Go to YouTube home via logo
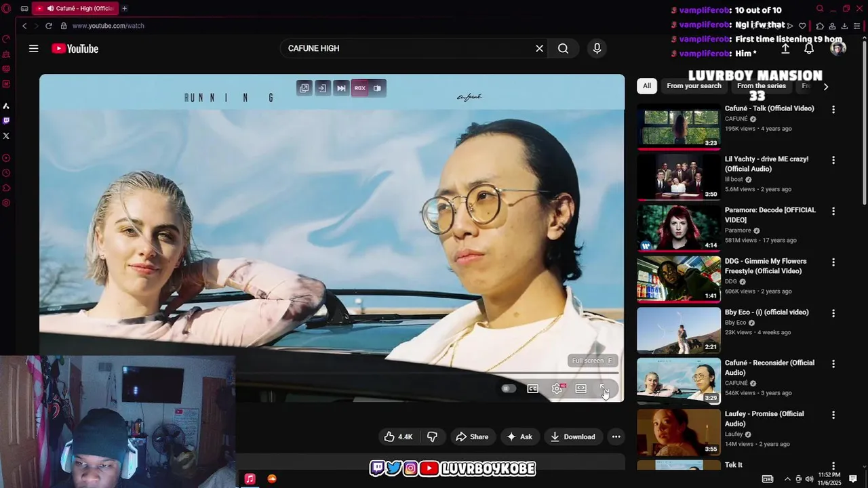 tap(75, 48)
